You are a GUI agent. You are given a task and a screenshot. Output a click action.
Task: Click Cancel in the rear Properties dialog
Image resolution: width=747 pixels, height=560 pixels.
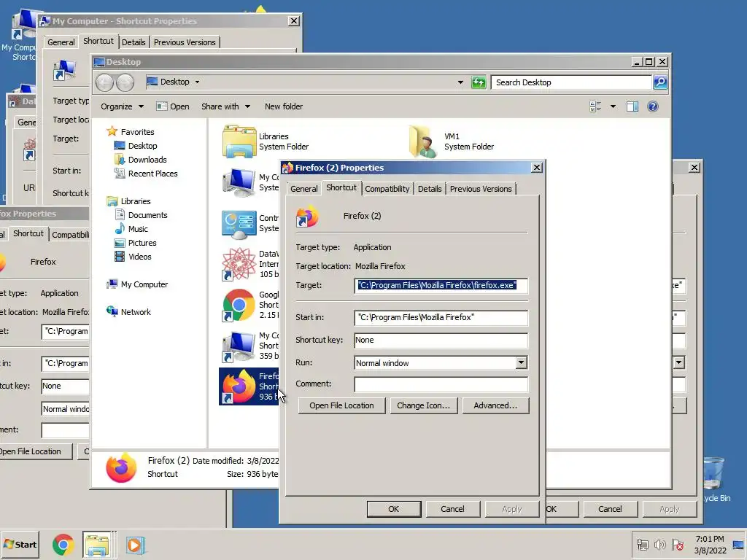coord(610,509)
